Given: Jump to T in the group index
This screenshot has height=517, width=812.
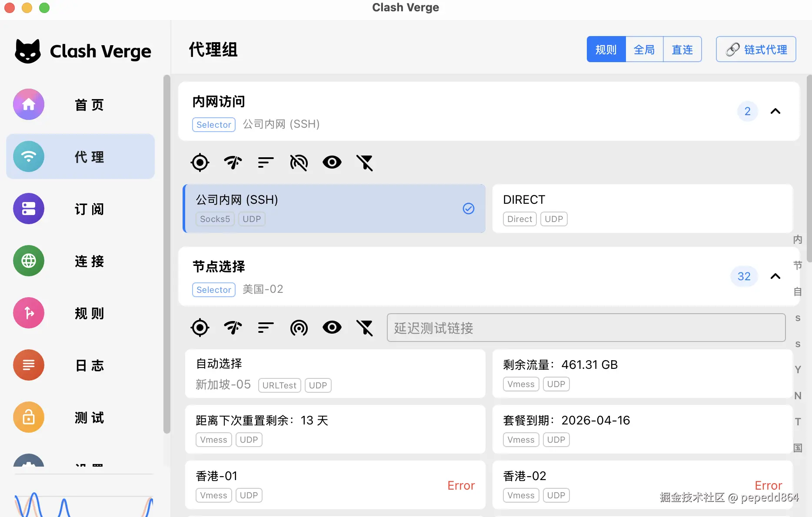Looking at the screenshot, I should 798,422.
